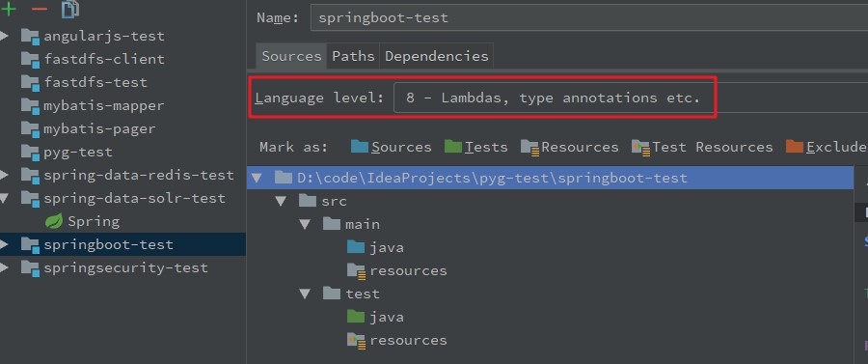Switch to the Paths tab
Image resolution: width=868 pixels, height=364 pixels.
(x=353, y=57)
